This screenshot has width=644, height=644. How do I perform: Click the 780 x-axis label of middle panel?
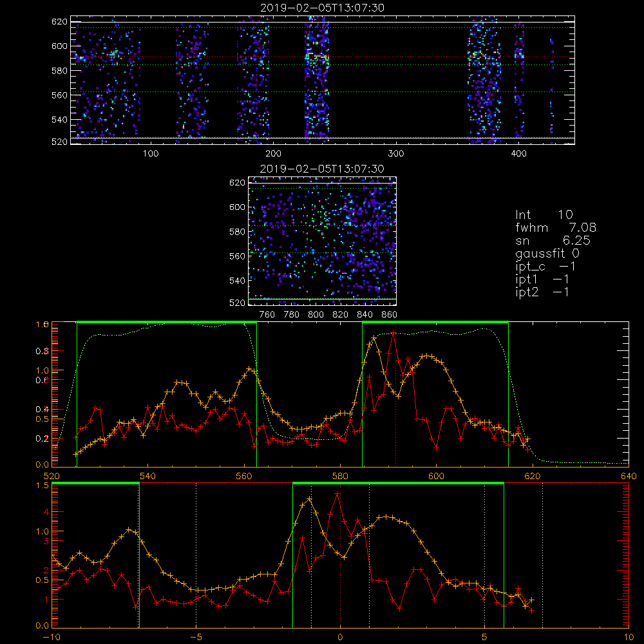pos(292,315)
